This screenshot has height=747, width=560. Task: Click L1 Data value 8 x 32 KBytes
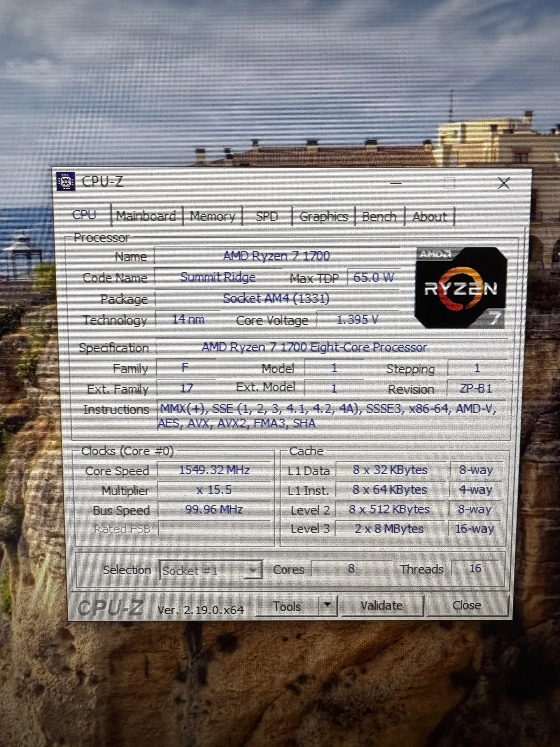[390, 470]
